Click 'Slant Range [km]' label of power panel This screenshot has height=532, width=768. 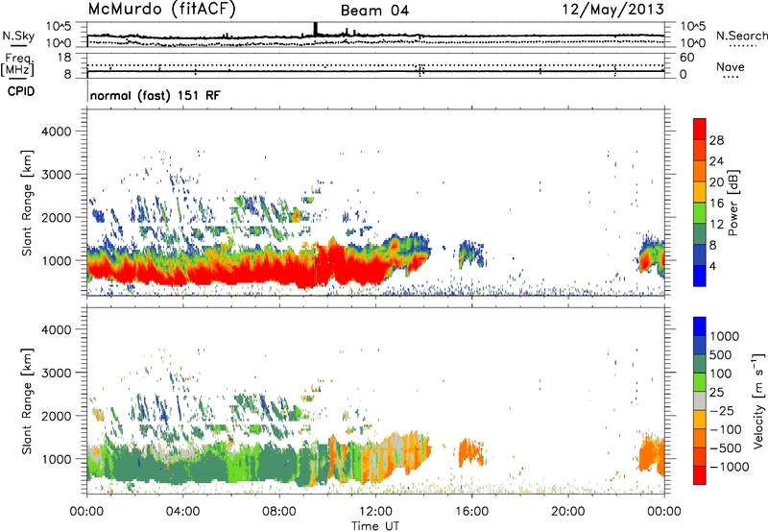(x=26, y=203)
